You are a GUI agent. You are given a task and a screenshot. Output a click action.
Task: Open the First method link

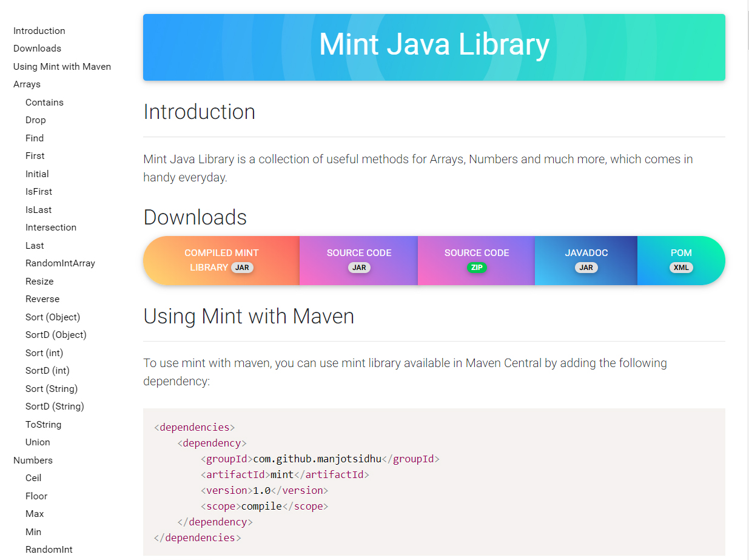pos(35,156)
